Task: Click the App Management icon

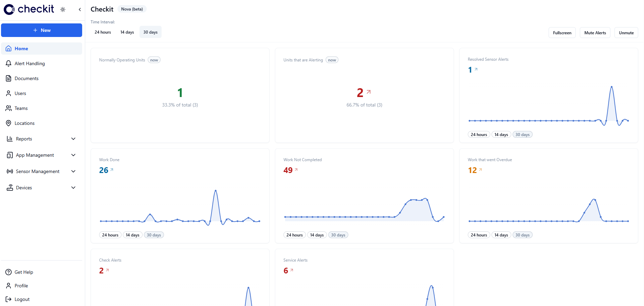Action: tap(10, 155)
